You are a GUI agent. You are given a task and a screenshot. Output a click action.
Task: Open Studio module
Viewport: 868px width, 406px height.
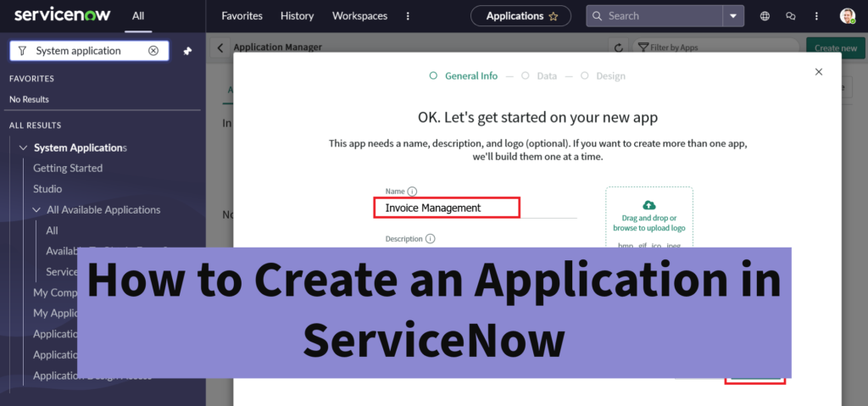47,189
